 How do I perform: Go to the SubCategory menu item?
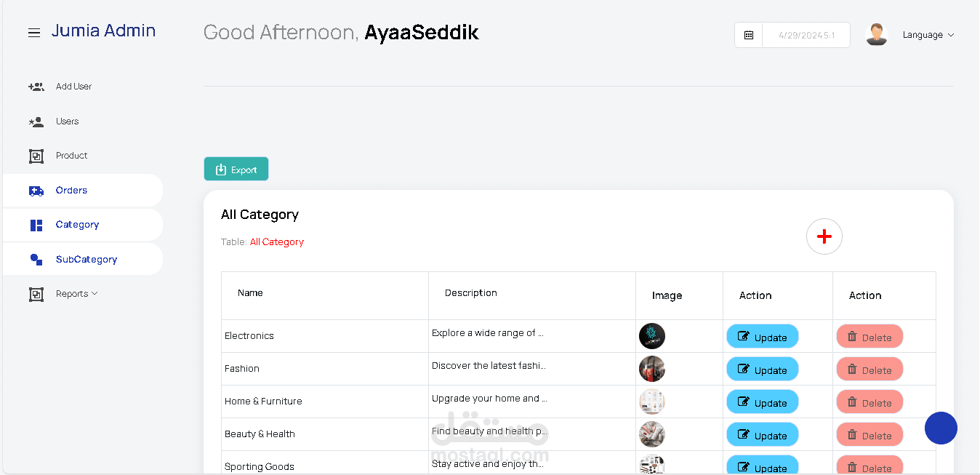86,260
